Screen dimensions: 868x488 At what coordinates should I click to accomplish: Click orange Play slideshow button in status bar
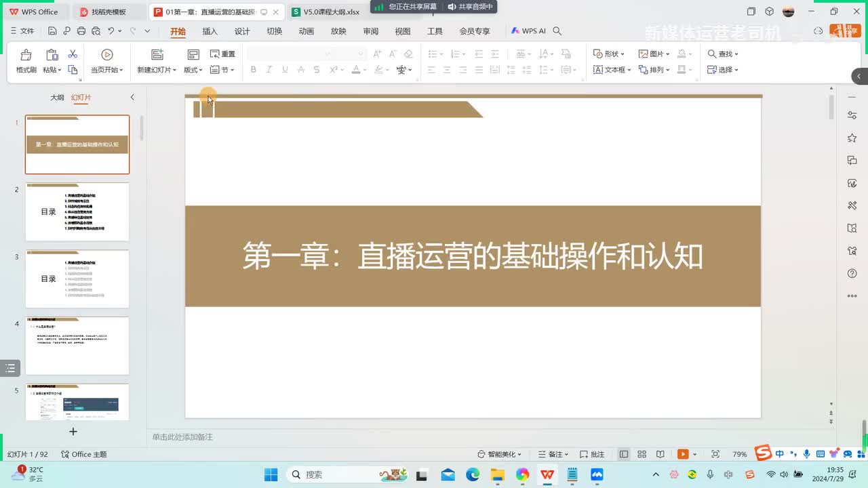point(683,454)
